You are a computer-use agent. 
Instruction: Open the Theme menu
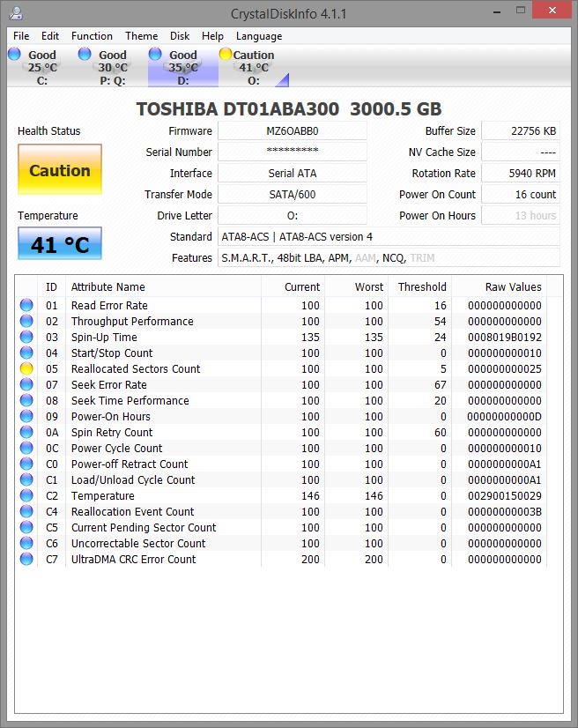tap(141, 36)
